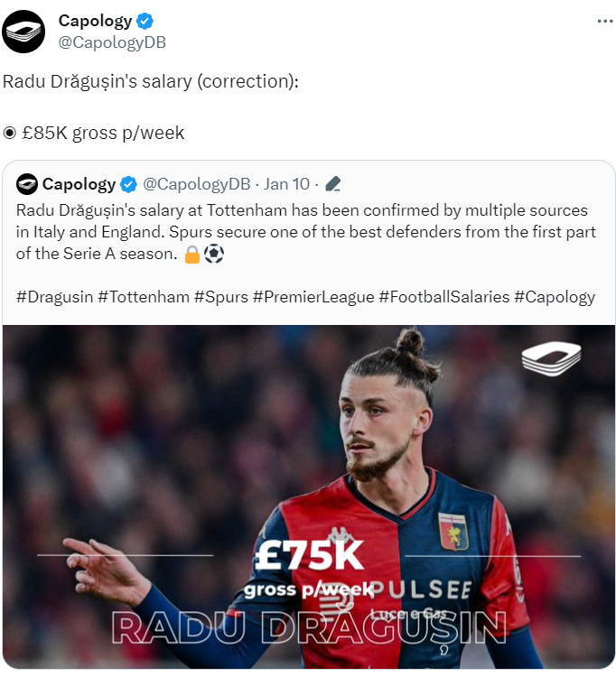Screen dimensions: 616x677
Task: Click the Capology stadium avatar icon
Action: (x=23, y=32)
